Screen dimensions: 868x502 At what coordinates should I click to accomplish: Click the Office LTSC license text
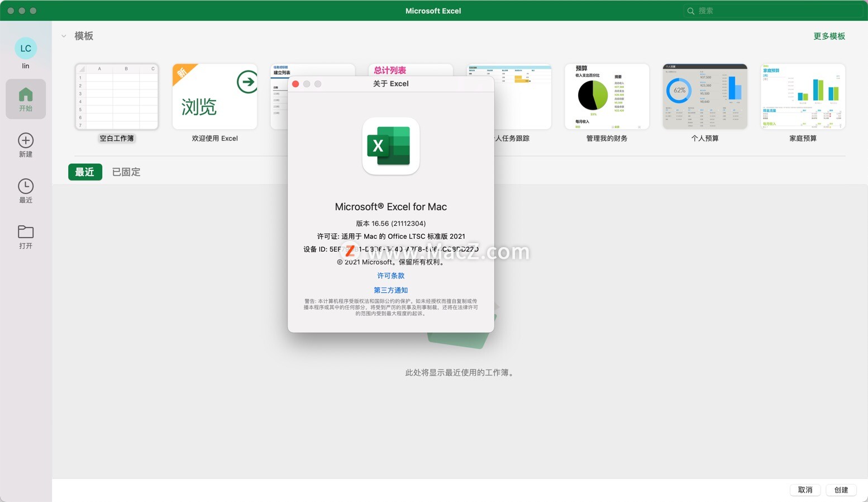point(391,236)
